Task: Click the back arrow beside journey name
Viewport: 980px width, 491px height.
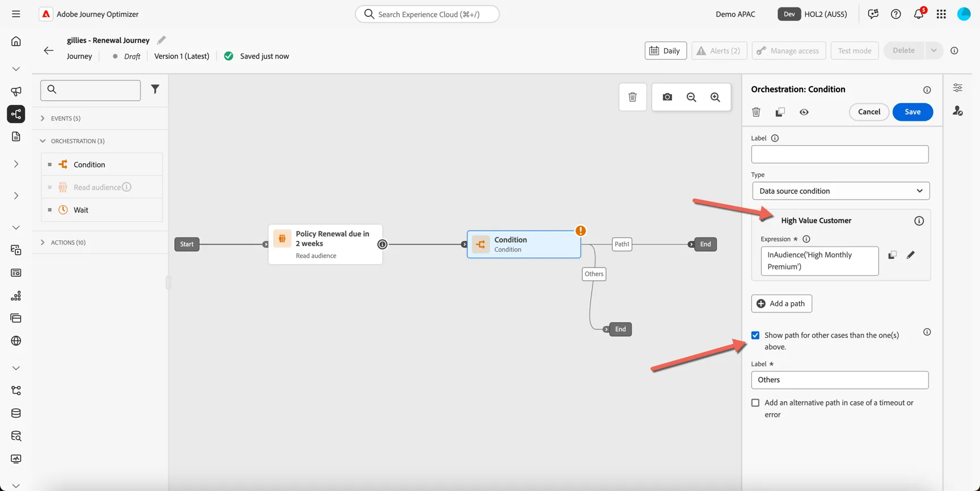Action: [x=49, y=50]
